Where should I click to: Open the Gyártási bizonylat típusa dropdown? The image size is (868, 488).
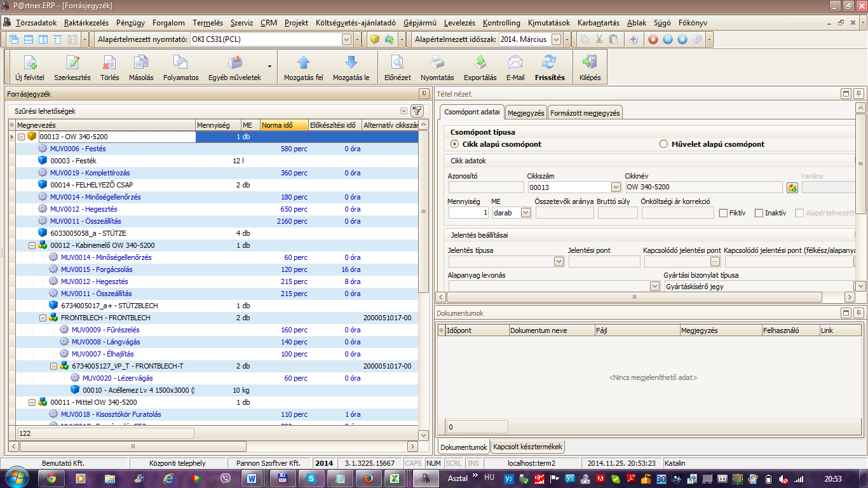pyautogui.click(x=860, y=287)
